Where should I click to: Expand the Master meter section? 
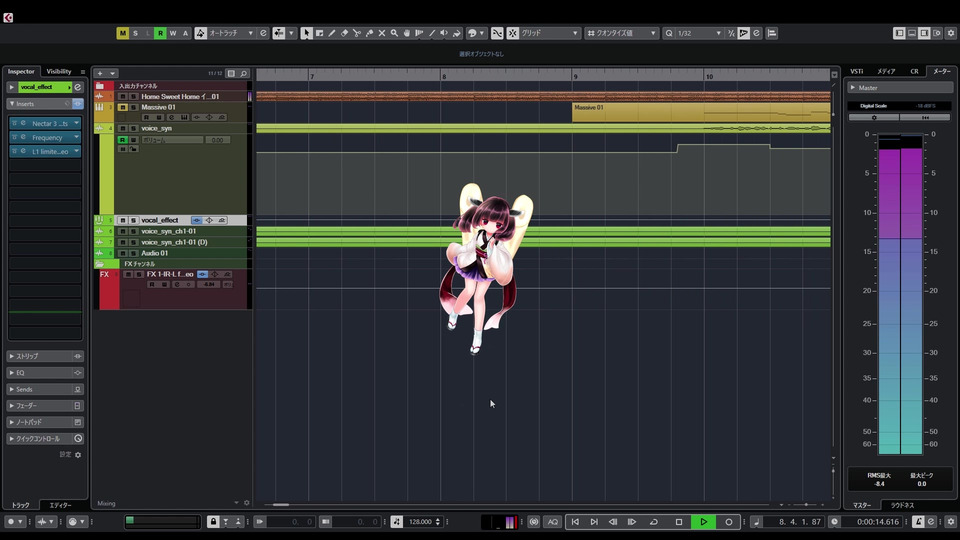(853, 88)
